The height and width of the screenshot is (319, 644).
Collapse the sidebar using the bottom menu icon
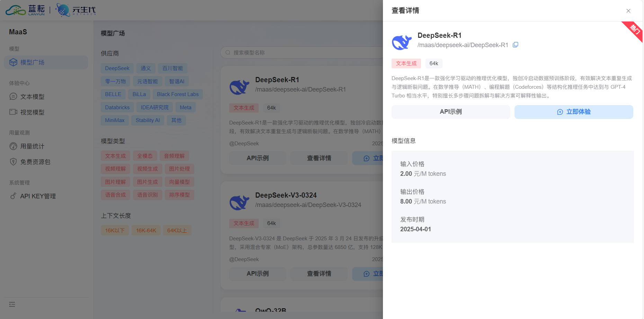coord(12,304)
